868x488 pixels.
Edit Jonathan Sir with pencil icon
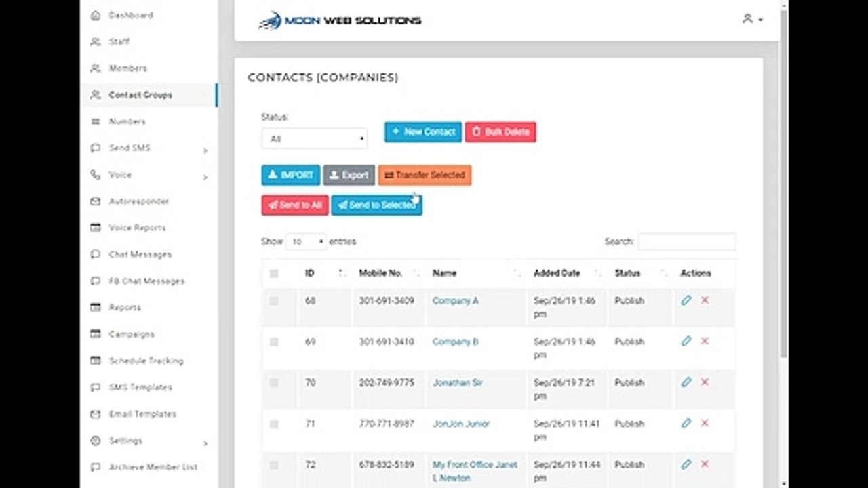686,382
